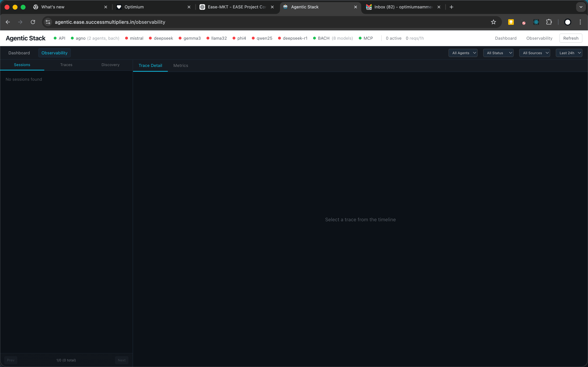Click the profile avatar circle
The image size is (588, 367).
click(x=568, y=22)
